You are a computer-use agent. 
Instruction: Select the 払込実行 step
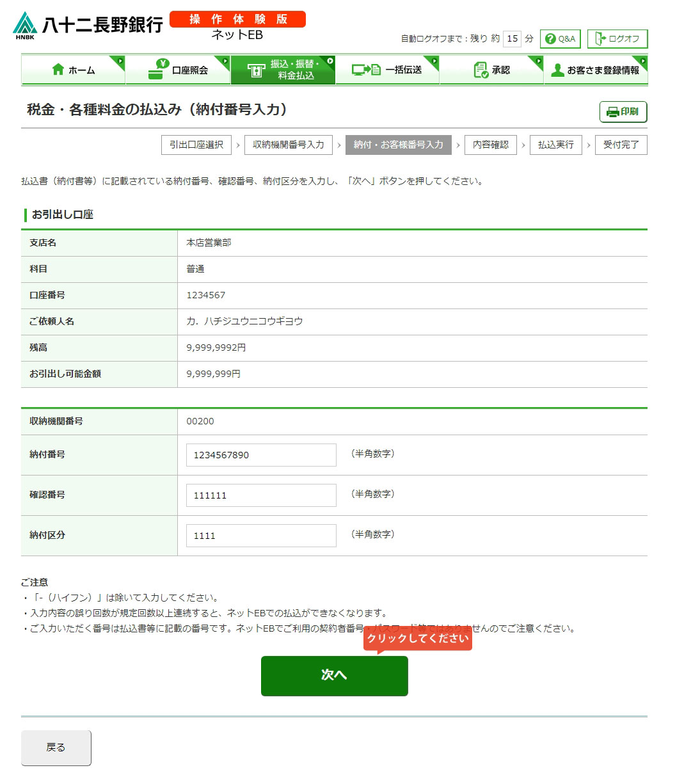tap(555, 145)
